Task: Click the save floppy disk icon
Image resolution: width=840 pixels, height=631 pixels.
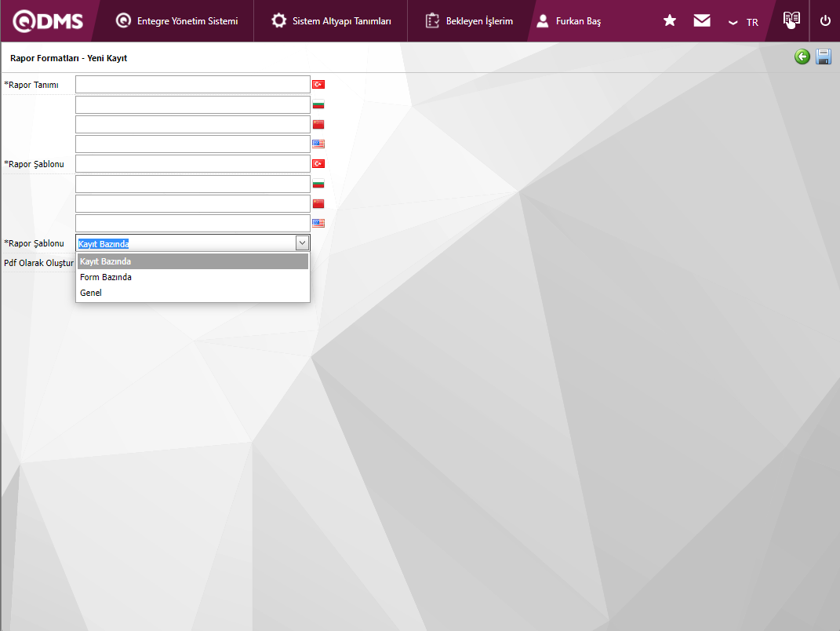Action: click(x=824, y=57)
